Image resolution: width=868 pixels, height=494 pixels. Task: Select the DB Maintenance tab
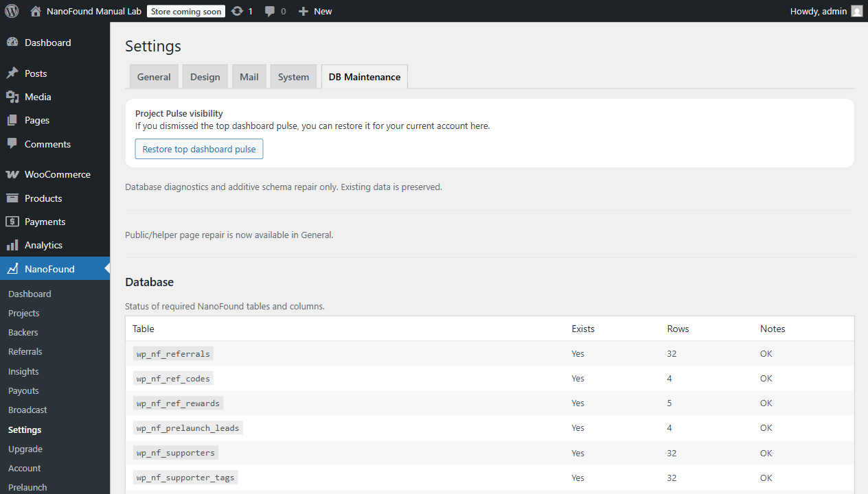pyautogui.click(x=365, y=77)
